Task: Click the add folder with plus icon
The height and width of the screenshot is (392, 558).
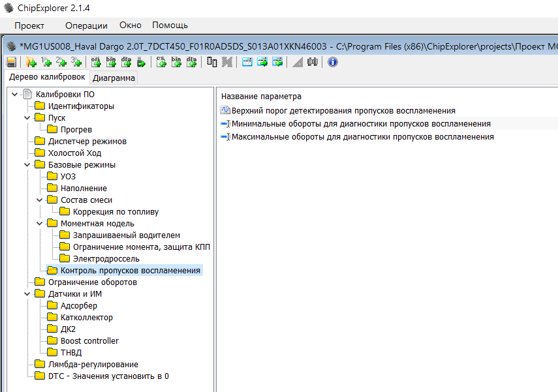Action: [30, 62]
